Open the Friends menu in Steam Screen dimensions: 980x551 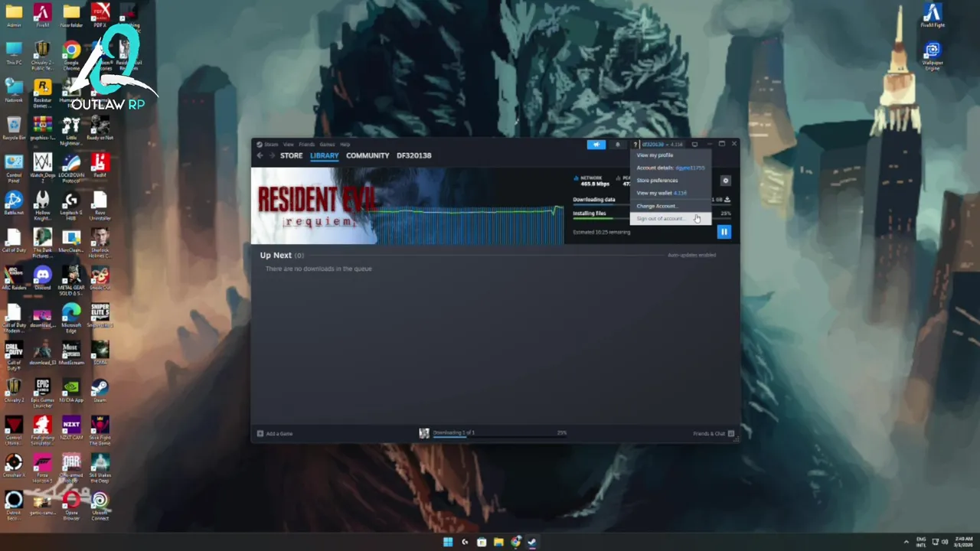(307, 144)
